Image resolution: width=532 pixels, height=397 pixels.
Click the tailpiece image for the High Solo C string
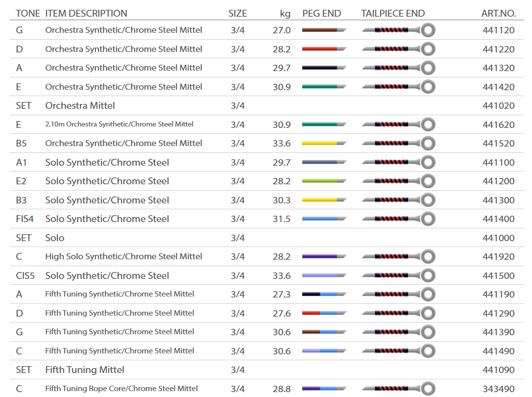click(398, 257)
